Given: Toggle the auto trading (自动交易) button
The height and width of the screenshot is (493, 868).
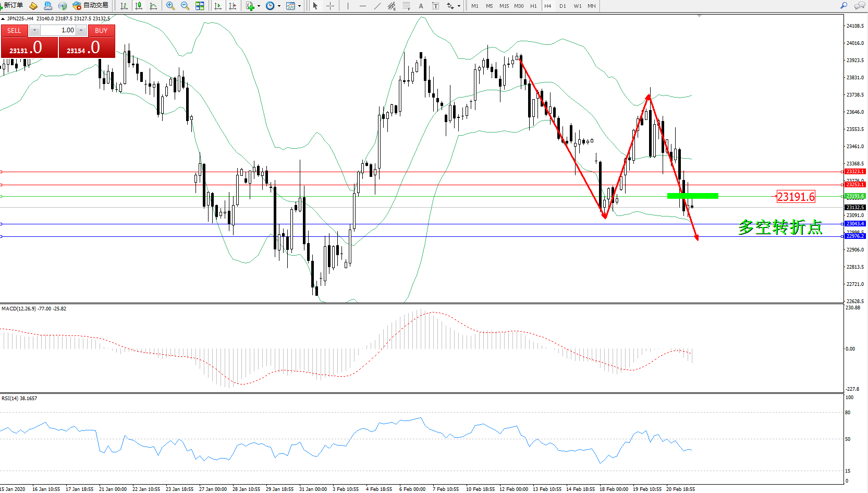Looking at the screenshot, I should click(x=91, y=6).
